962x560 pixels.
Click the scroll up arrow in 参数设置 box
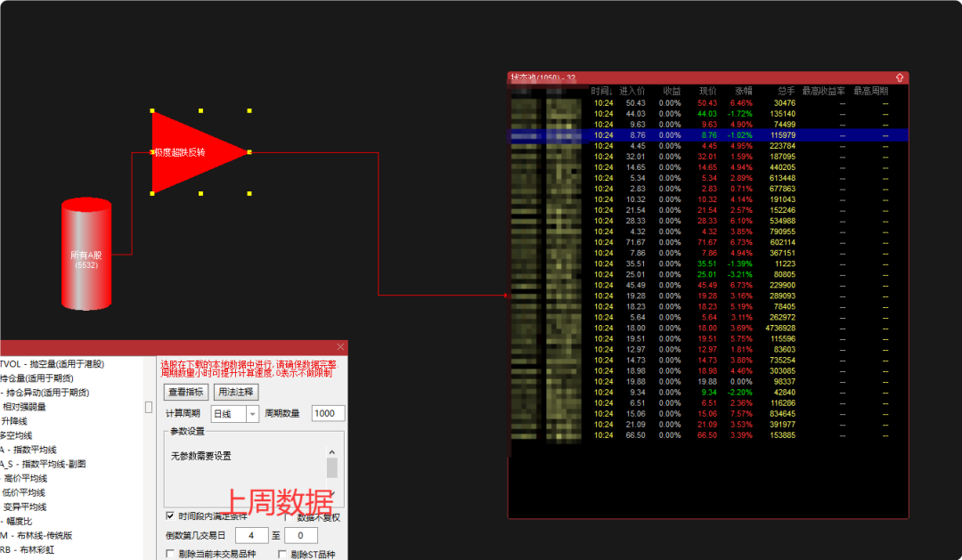pos(332,452)
